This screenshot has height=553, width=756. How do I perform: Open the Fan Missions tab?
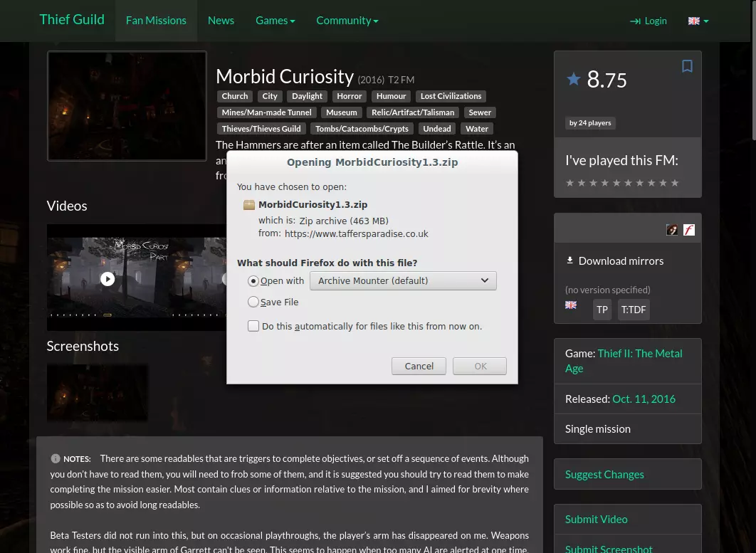click(156, 21)
